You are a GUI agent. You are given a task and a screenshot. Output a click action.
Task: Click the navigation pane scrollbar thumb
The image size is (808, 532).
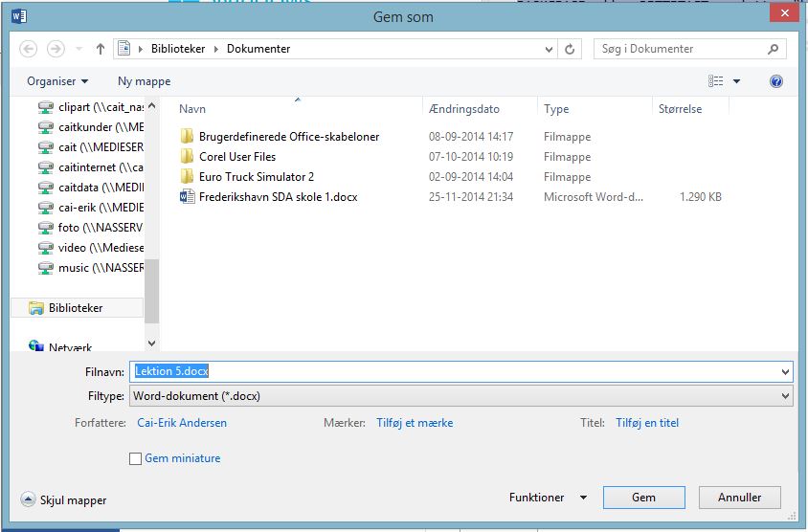(x=151, y=291)
